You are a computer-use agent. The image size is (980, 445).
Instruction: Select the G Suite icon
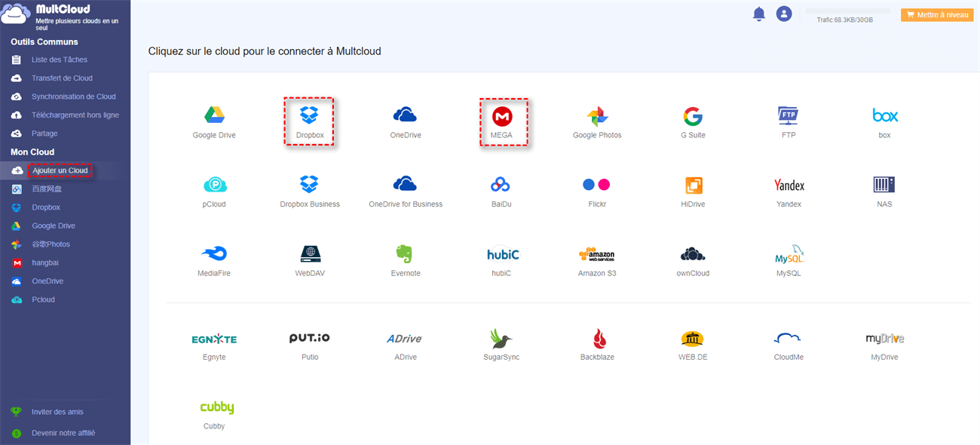693,116
